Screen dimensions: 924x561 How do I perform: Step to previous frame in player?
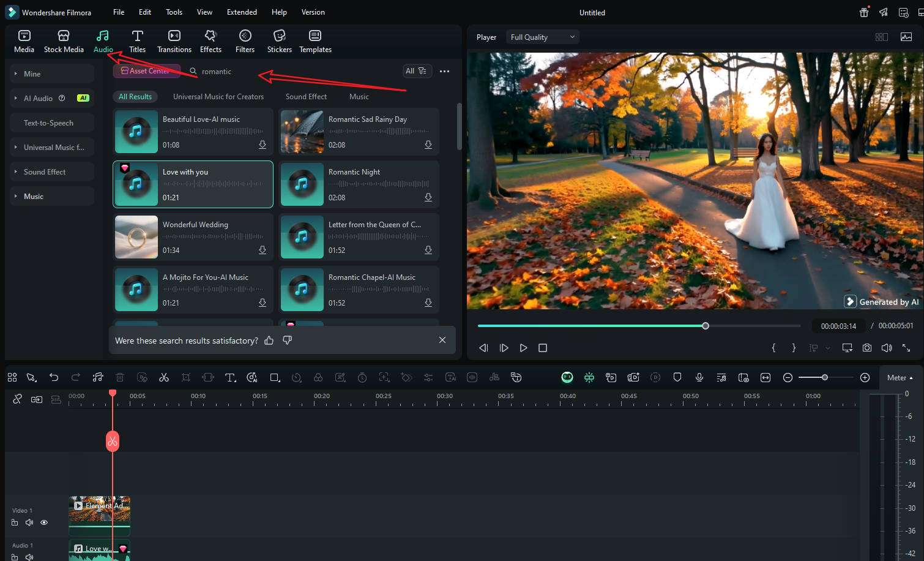click(x=483, y=348)
